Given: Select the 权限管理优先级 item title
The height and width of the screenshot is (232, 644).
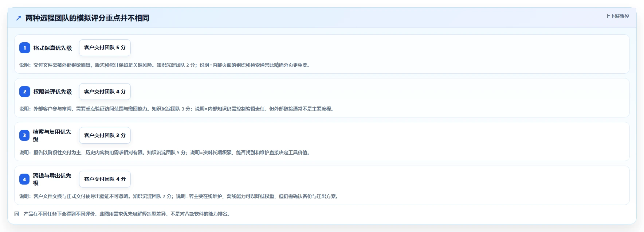Looking at the screenshot, I should pos(52,92).
